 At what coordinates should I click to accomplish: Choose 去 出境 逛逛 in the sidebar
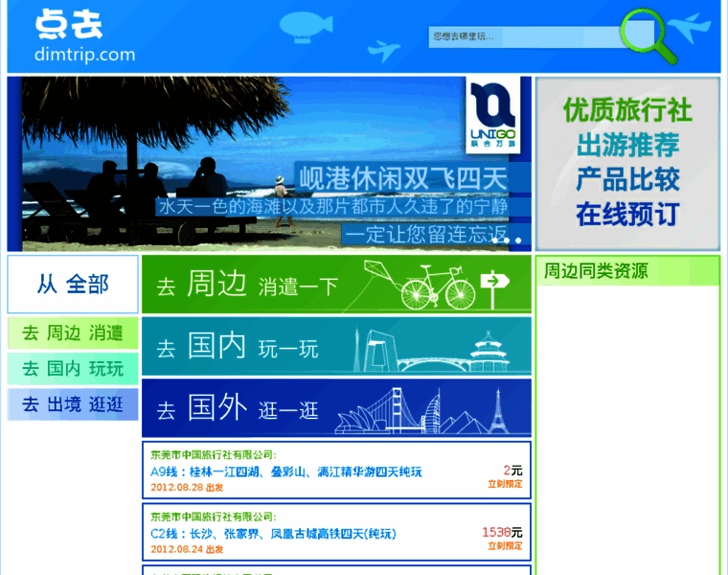coord(73,404)
